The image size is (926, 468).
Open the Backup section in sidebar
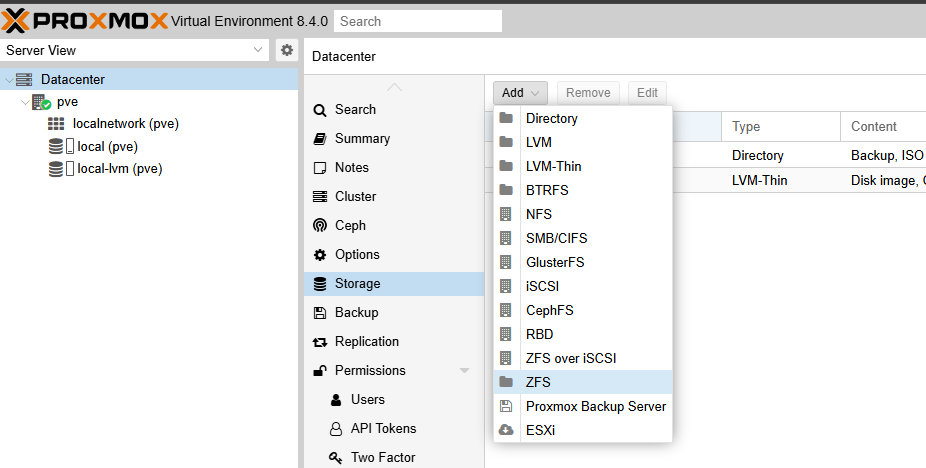point(356,313)
